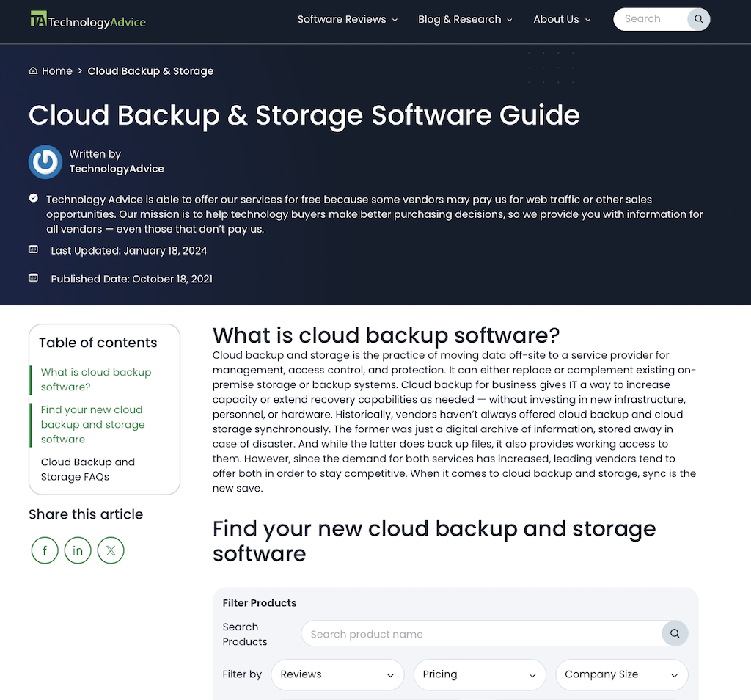
Task: Click the product search magnifier button
Action: 675,633
